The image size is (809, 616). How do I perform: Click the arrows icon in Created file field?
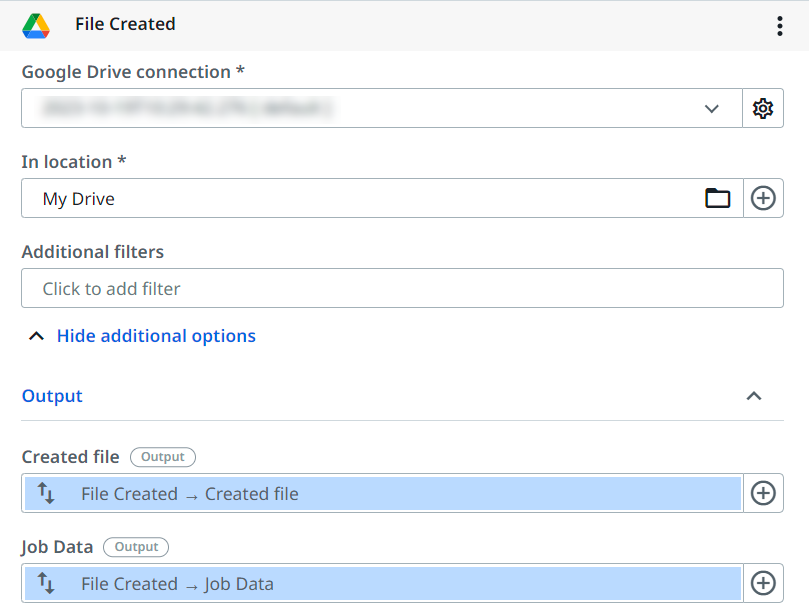(46, 493)
